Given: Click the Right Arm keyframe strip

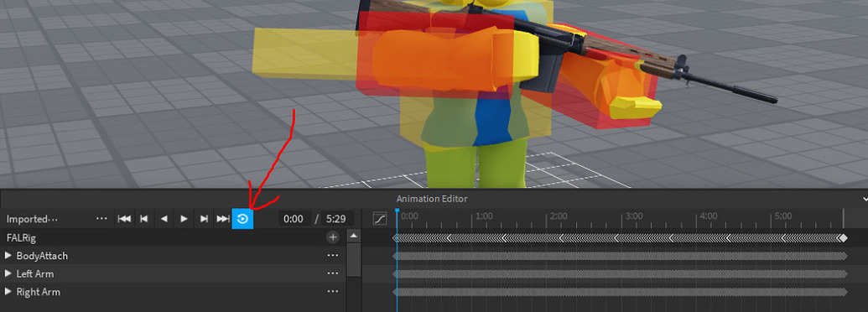Looking at the screenshot, I should click(620, 292).
